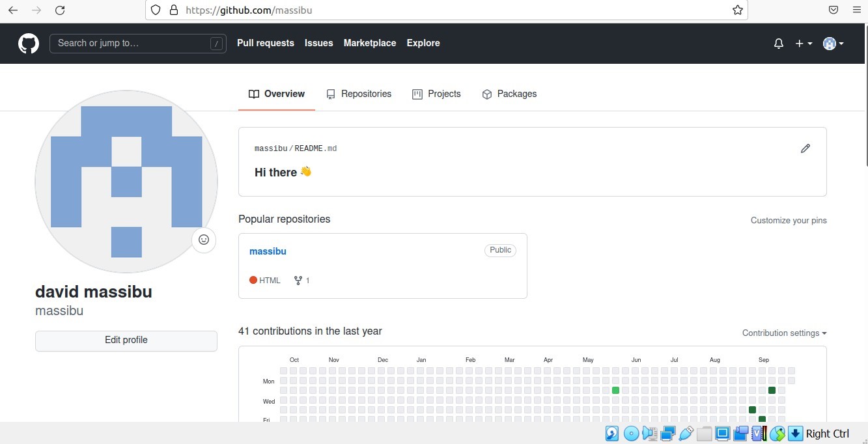Open the plus create-new menu
Screen dimensions: 868x444
804,44
